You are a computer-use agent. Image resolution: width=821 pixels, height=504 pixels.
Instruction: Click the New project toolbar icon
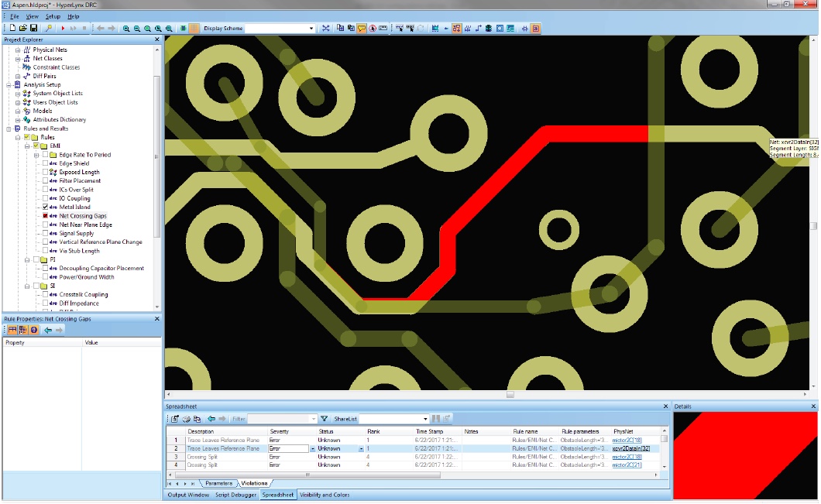coord(12,29)
